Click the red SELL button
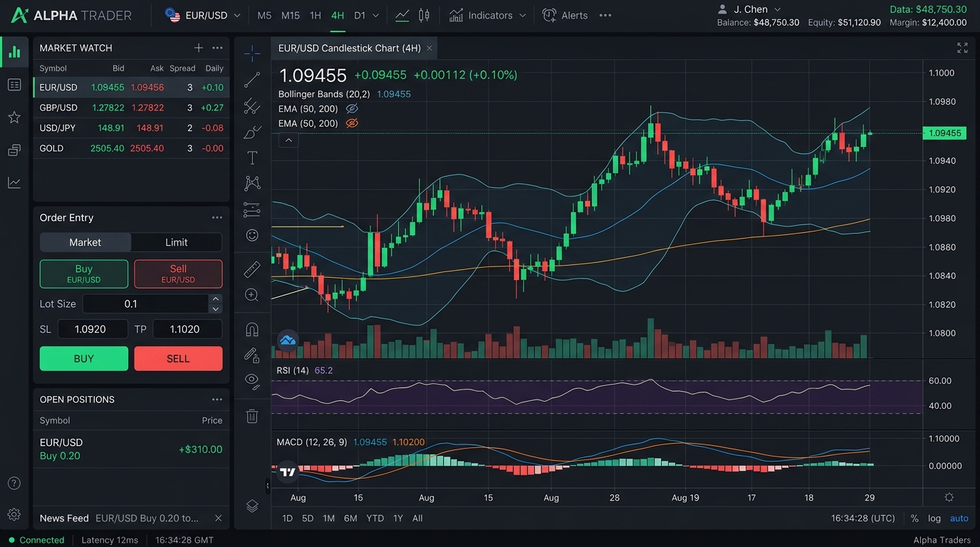The height and width of the screenshot is (547, 980). tap(178, 359)
